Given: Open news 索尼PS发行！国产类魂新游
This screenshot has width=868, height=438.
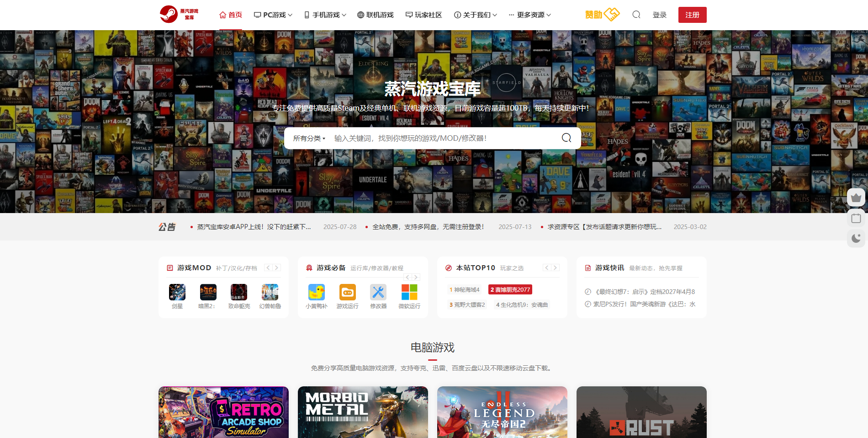Looking at the screenshot, I should [x=644, y=304].
